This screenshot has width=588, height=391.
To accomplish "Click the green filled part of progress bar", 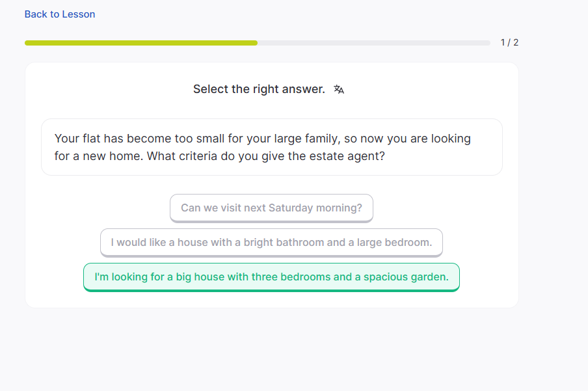I will (x=140, y=43).
